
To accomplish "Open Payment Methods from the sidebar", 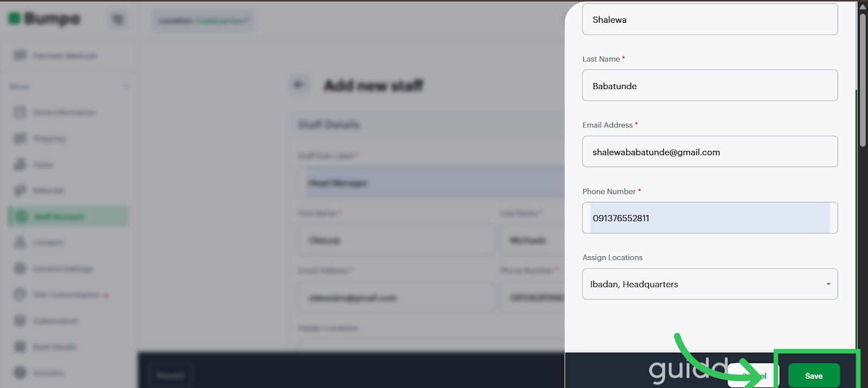I will pos(56,55).
